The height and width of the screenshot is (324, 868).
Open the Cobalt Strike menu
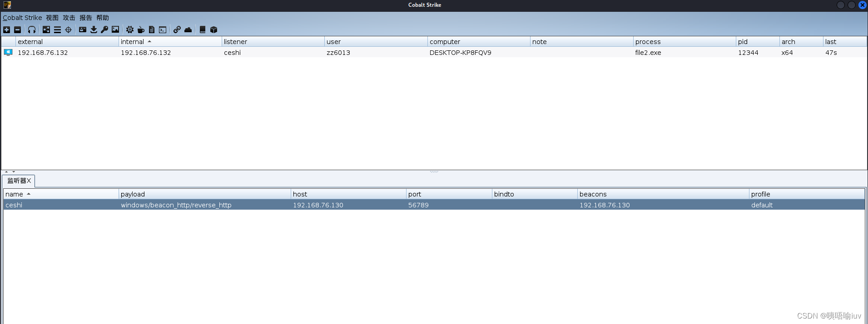click(x=22, y=18)
